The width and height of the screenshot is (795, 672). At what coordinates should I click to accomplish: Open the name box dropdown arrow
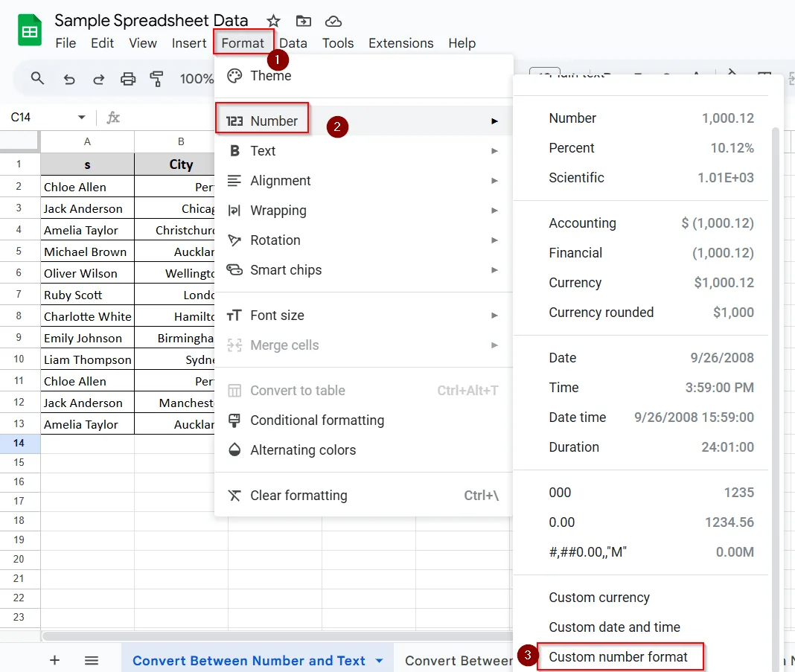[81, 118]
